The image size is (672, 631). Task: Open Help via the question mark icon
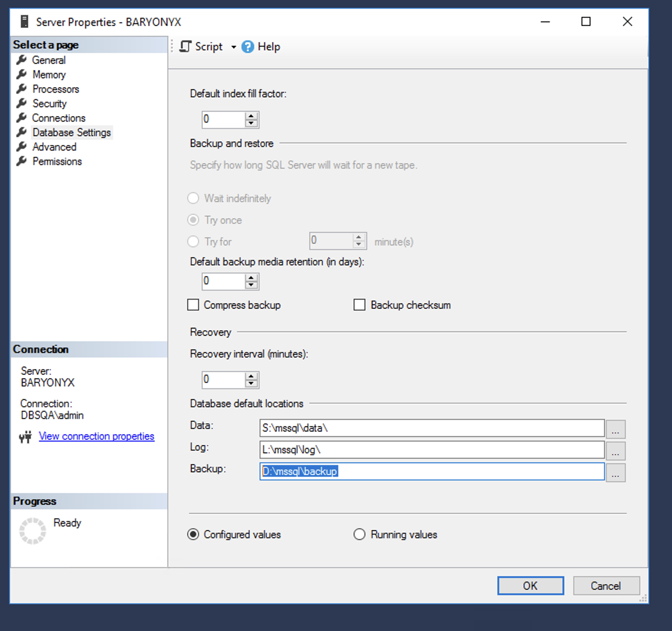[248, 47]
